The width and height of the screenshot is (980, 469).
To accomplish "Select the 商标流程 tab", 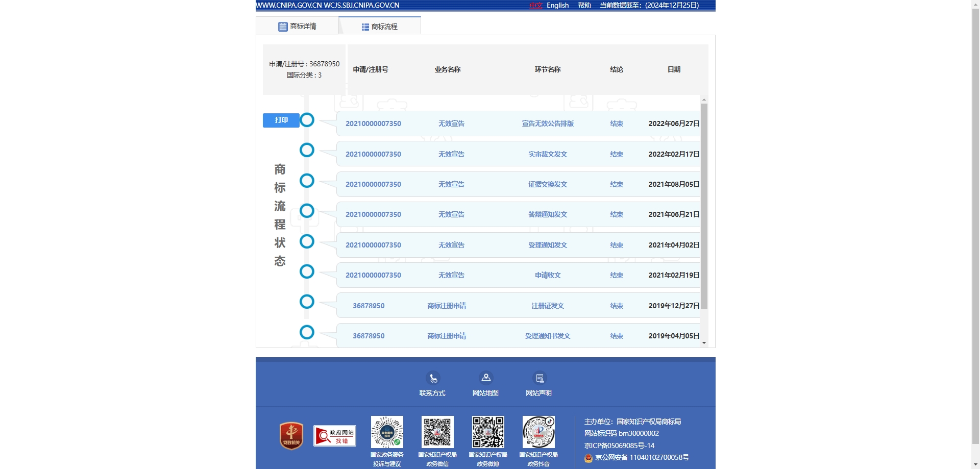I will point(380,27).
